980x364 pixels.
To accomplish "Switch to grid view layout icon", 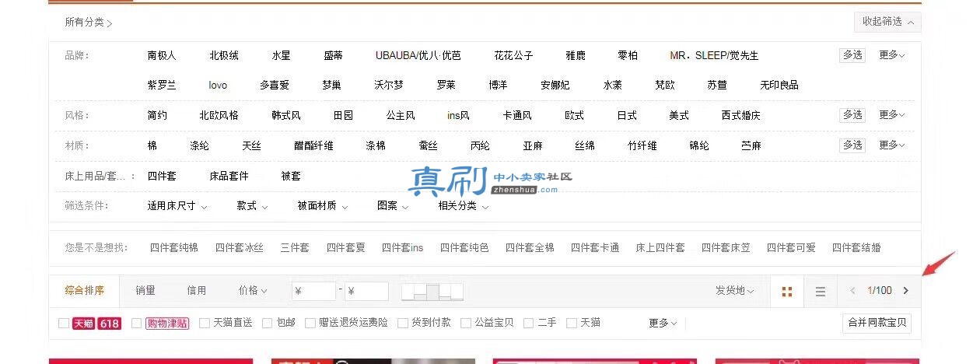I will (x=787, y=291).
